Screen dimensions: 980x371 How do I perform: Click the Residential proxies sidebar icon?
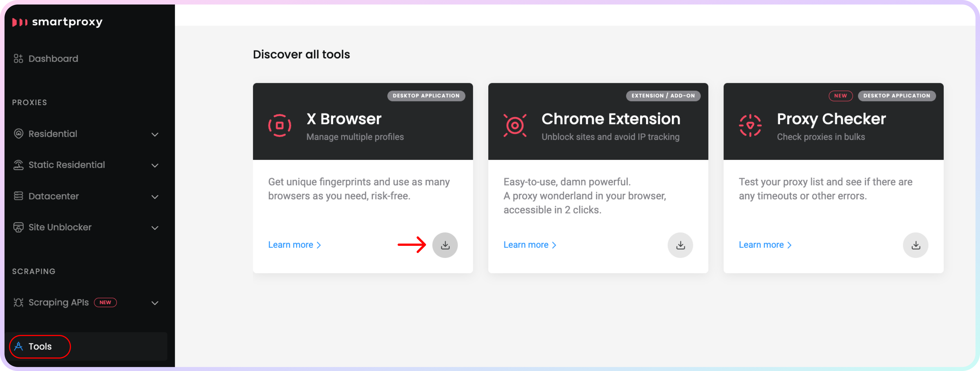19,133
